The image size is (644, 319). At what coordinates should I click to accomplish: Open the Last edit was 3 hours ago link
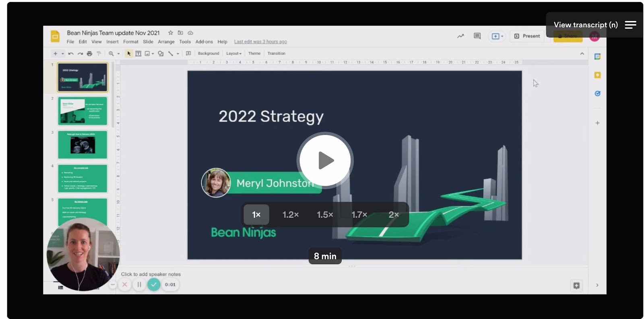(260, 42)
